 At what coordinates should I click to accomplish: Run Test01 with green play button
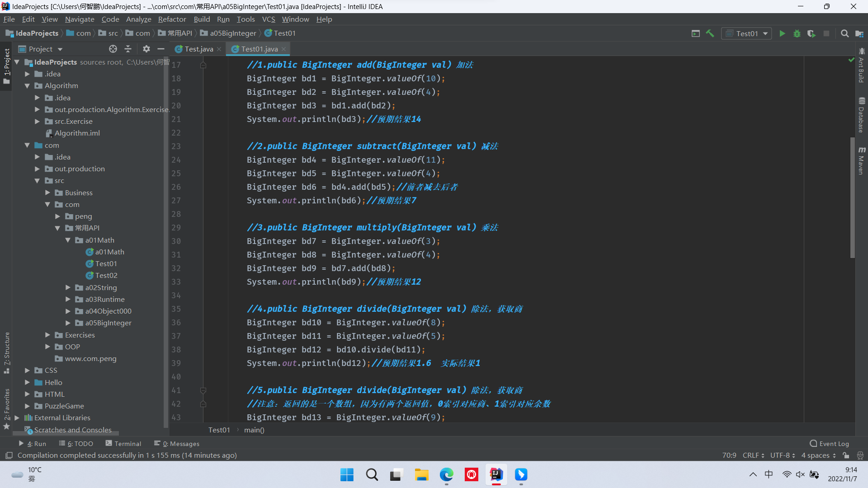782,33
